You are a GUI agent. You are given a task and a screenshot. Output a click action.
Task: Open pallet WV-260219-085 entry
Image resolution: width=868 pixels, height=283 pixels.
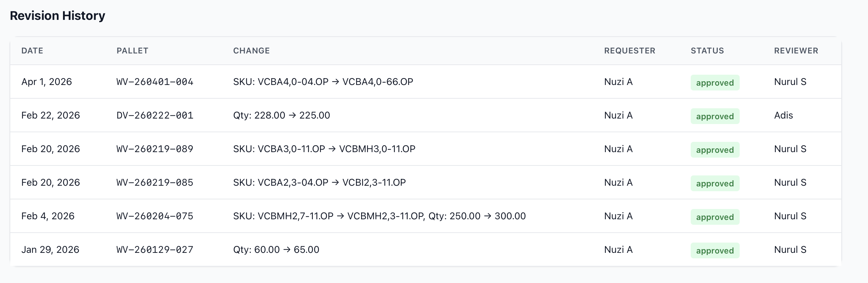point(155,183)
